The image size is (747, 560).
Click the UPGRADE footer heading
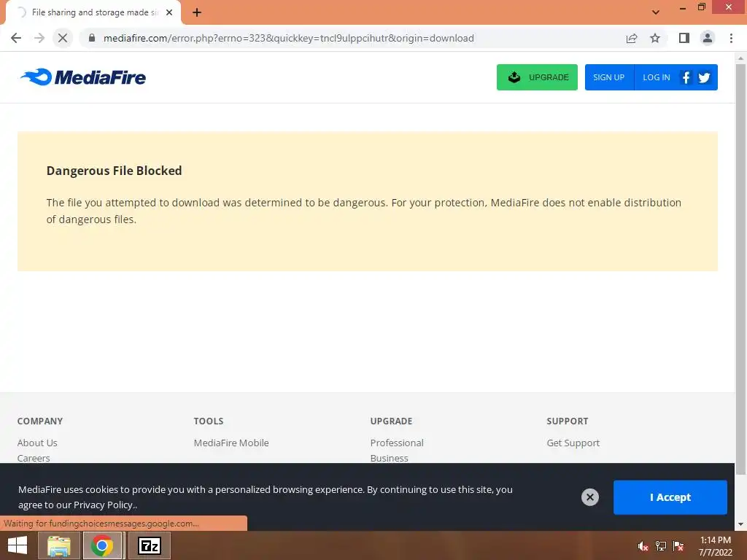tap(391, 421)
